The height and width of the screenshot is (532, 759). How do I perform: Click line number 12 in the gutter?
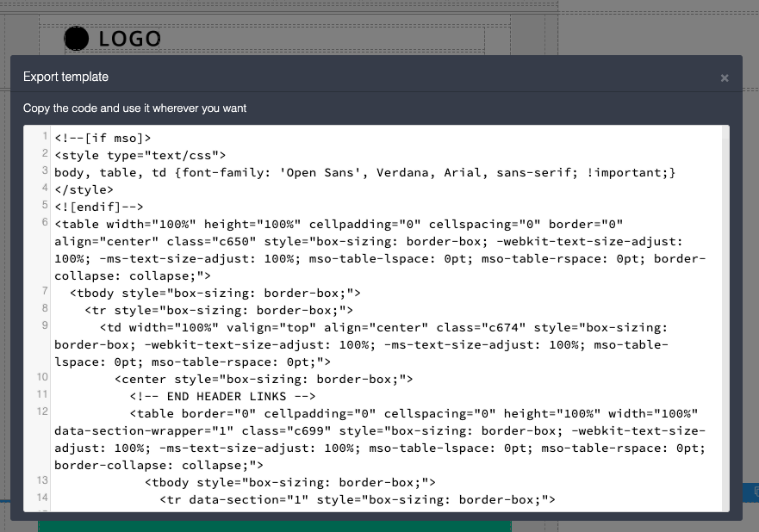(42, 411)
